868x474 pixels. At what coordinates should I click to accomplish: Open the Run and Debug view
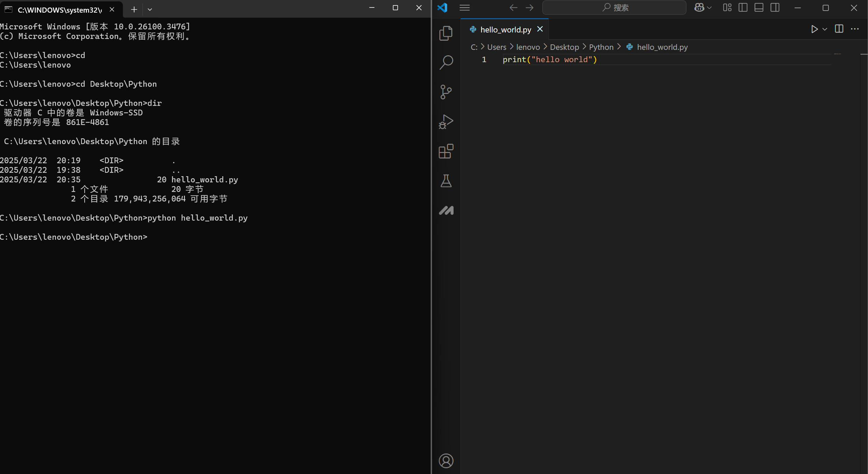(446, 122)
